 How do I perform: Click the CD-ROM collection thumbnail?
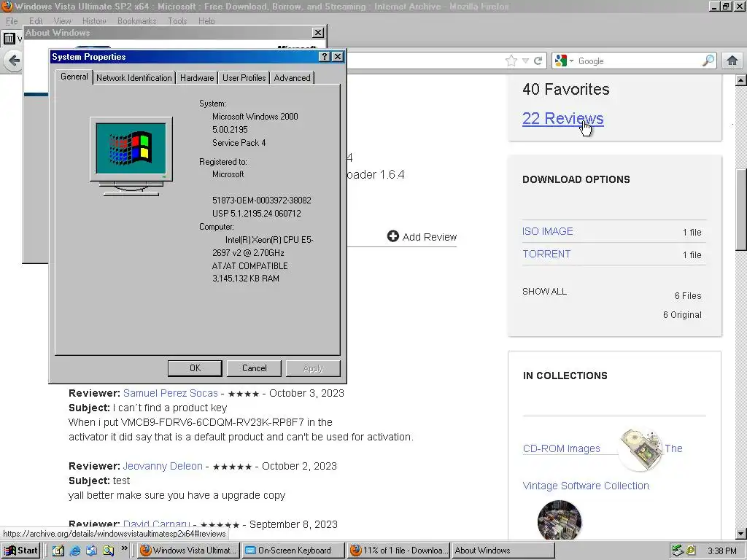point(640,449)
